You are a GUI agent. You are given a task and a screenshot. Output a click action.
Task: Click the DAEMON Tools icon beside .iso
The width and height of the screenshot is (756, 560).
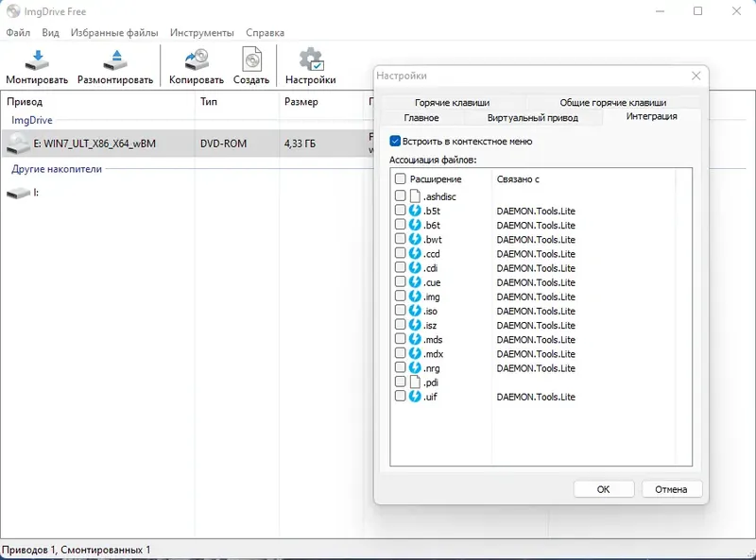pyautogui.click(x=415, y=311)
